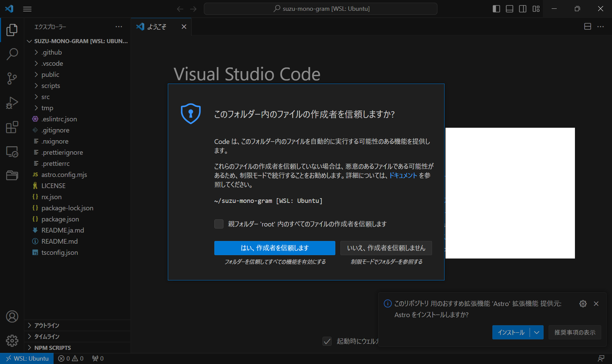Click the Accounts icon in the activity bar
The width and height of the screenshot is (612, 364).
pos(12,316)
